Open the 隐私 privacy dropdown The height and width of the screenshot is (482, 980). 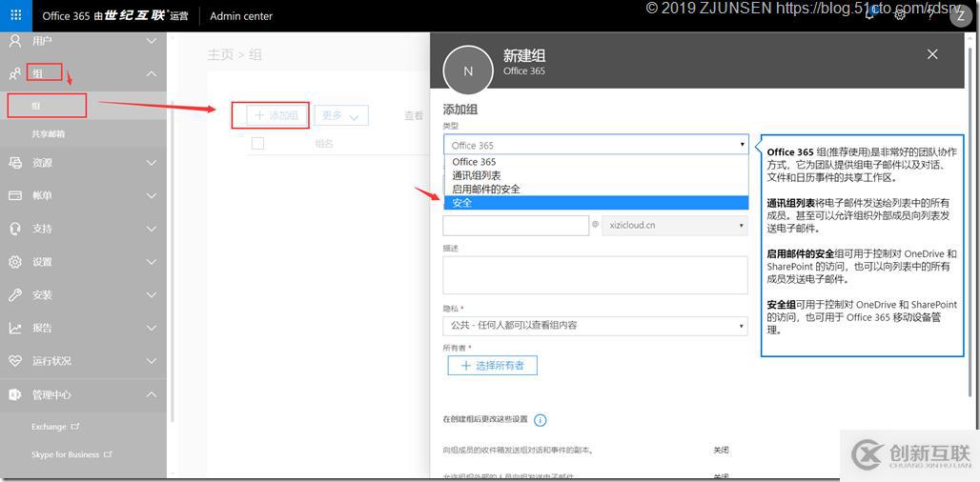point(596,325)
